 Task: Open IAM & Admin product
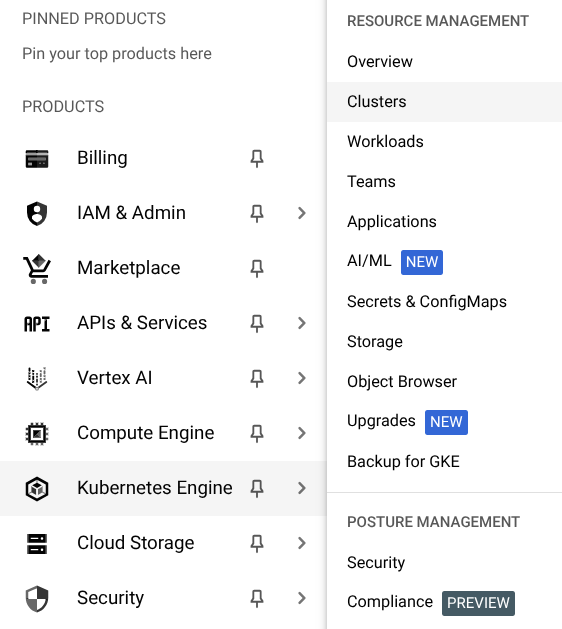[x=131, y=213]
